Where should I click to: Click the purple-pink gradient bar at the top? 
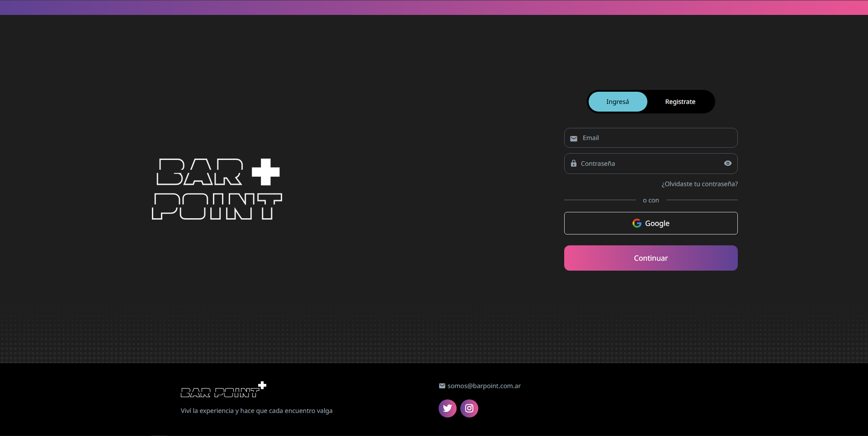pos(434,7)
